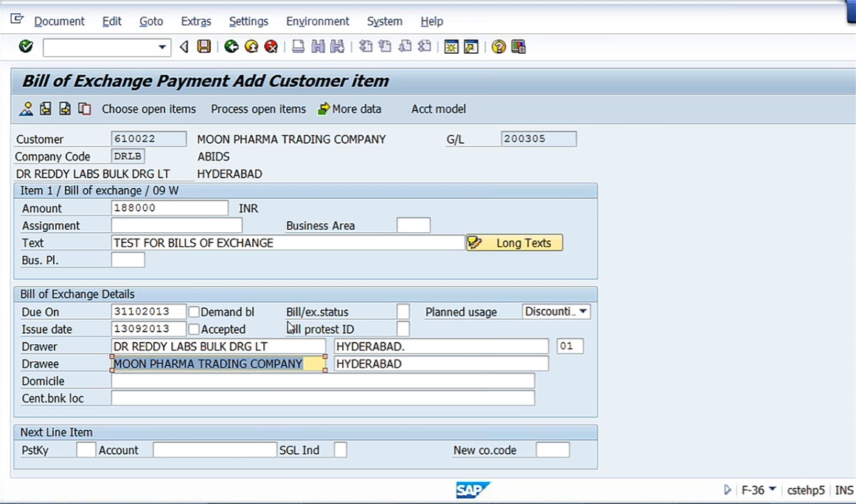Click the status bar triangle expander

point(727,490)
